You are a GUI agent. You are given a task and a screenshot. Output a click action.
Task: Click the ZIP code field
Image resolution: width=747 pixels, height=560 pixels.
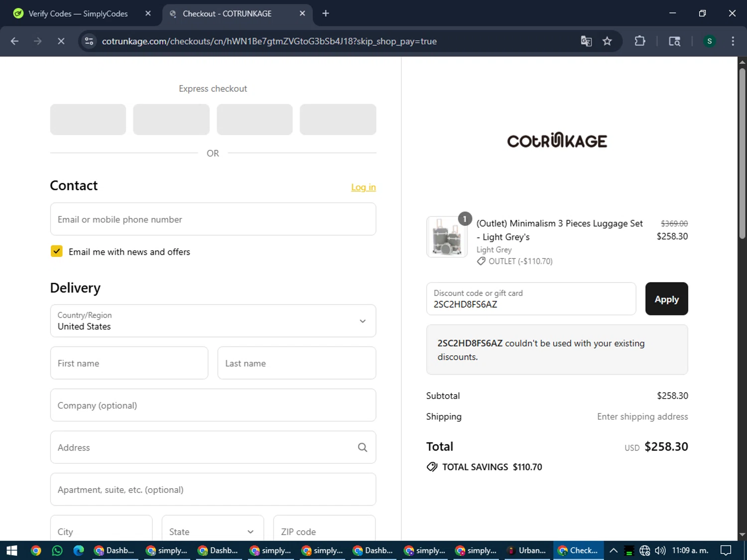324,530
